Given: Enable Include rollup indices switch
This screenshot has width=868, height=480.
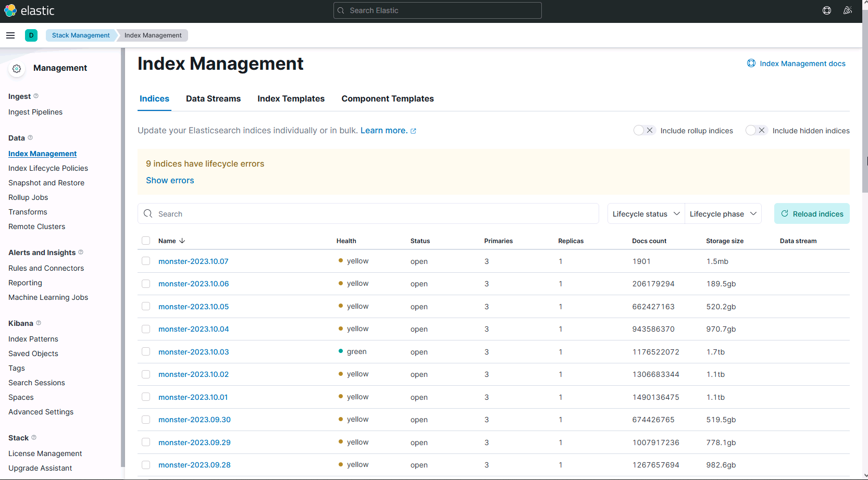Looking at the screenshot, I should 644,131.
